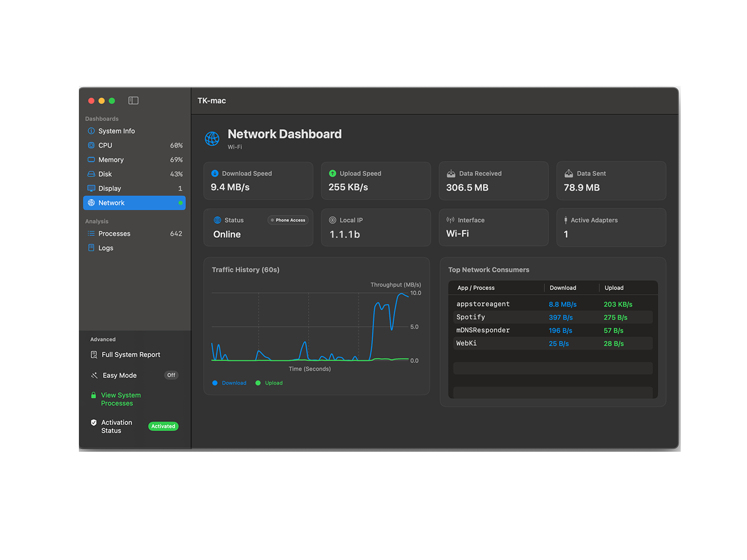The image size is (747, 560).
Task: Click the Download column header
Action: (x=563, y=288)
